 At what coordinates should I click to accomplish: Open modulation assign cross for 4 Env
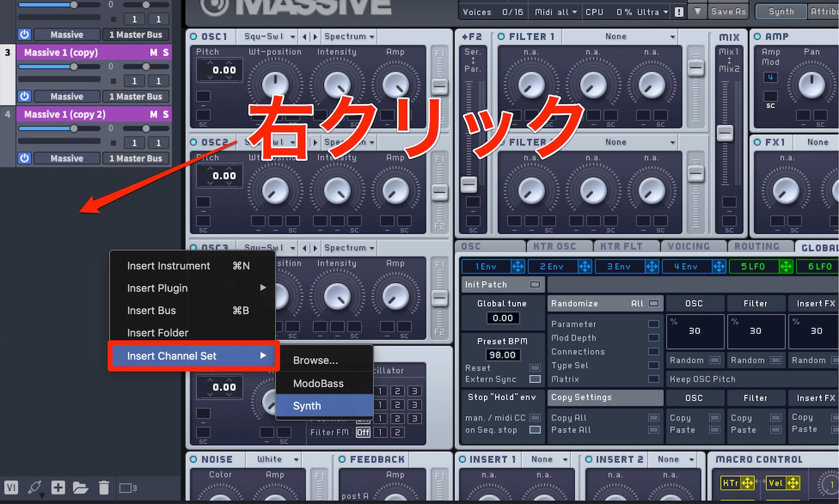click(718, 266)
